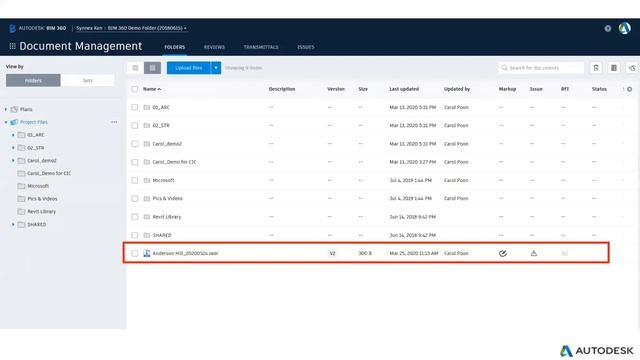Toggle the select-all checkbox in header
This screenshot has height=360, width=640.
(x=135, y=89)
